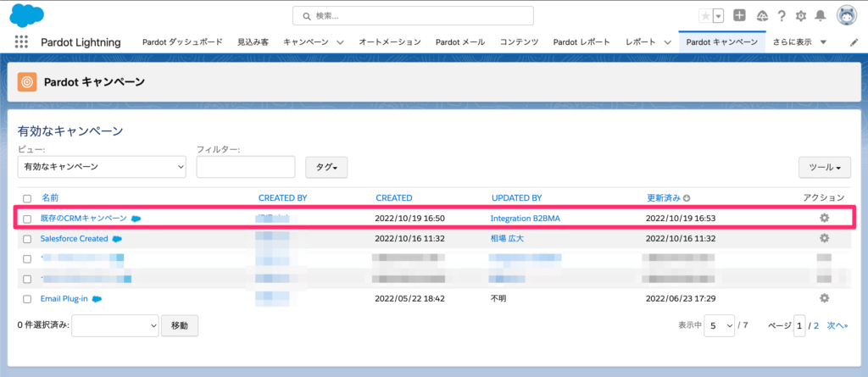The image size is (868, 377).
Task: Open the favorites list dropdown arrow
Action: click(x=719, y=16)
